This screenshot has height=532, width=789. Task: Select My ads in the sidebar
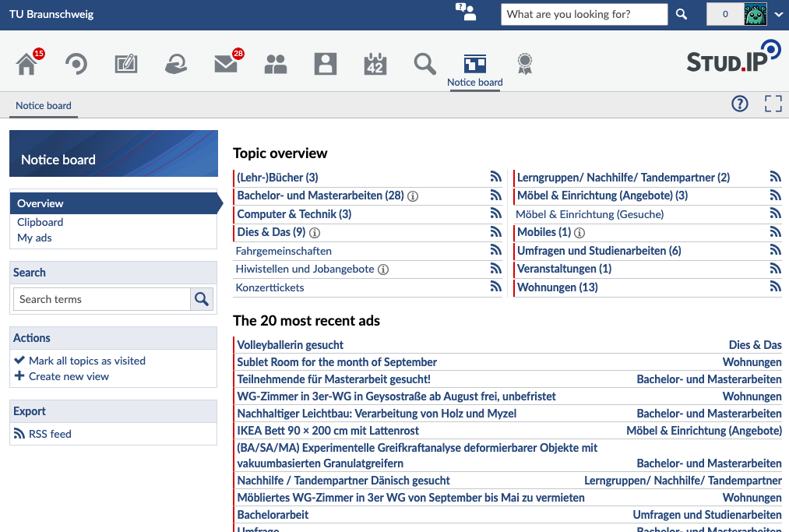click(35, 238)
